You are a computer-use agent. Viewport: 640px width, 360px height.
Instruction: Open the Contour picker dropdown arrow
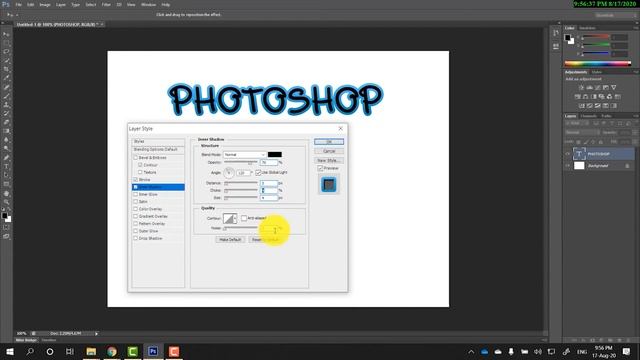(x=235, y=219)
